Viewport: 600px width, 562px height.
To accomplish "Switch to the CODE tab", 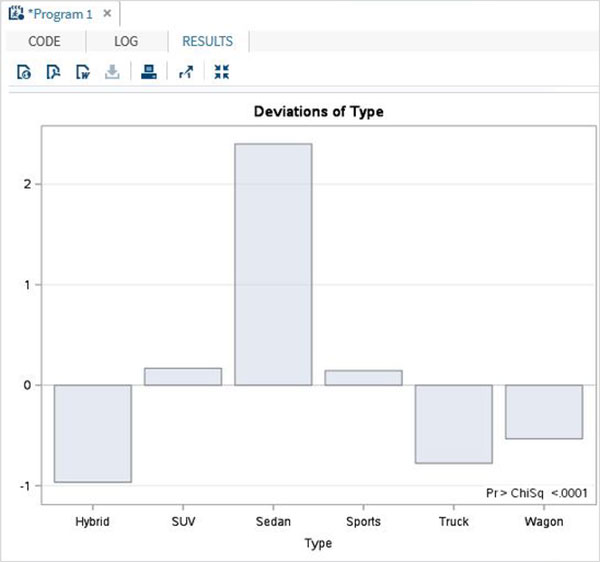I will tap(44, 41).
